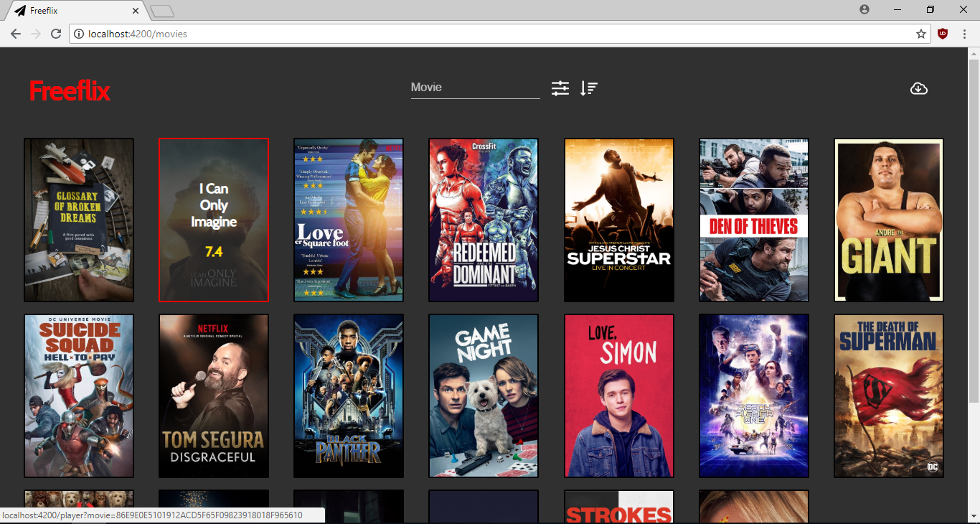Click the forward navigation arrow

[36, 34]
